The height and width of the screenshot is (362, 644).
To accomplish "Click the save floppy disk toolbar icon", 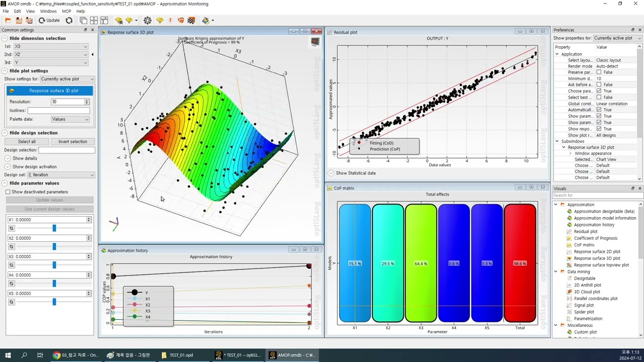I will coord(19,21).
